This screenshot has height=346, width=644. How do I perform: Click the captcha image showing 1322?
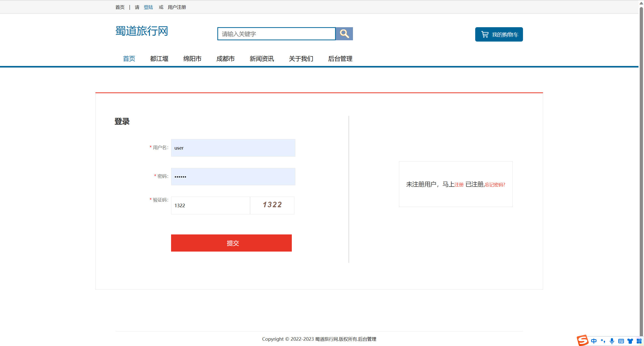[x=272, y=205]
